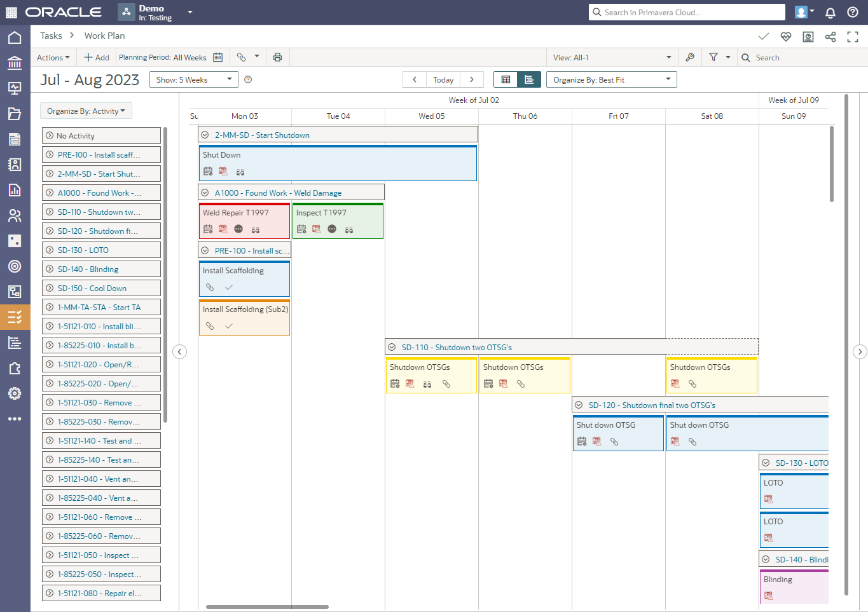This screenshot has height=612, width=868.
Task: Mark Install Scaffolding task complete with checkmark
Action: [x=229, y=287]
